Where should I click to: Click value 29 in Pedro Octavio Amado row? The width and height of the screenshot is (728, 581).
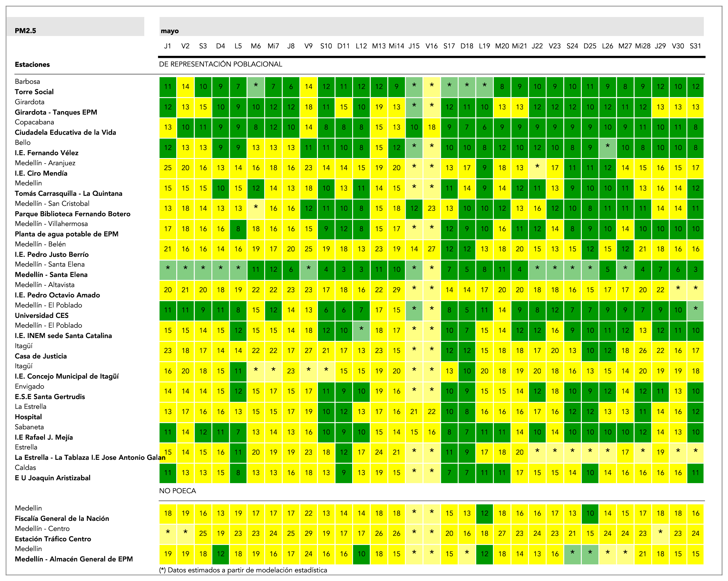397,290
